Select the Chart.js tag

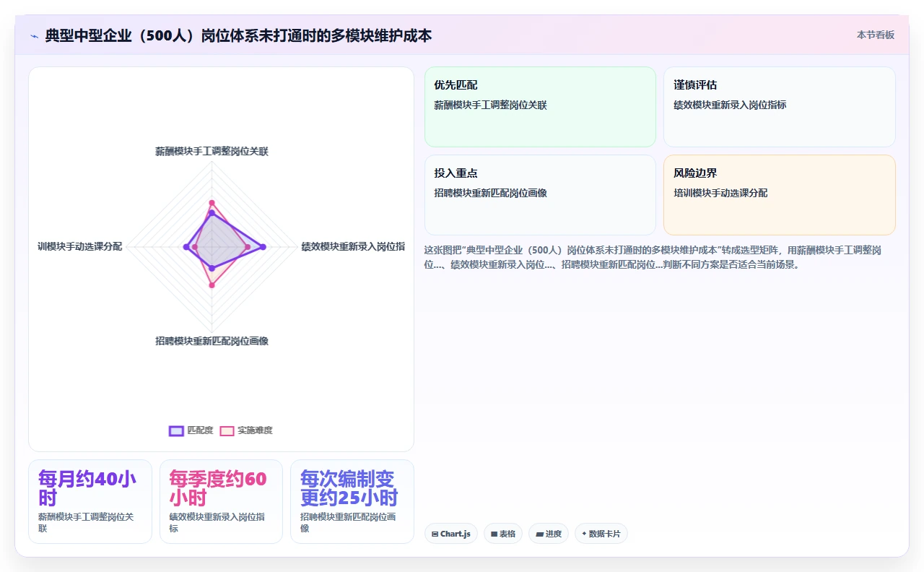point(451,534)
